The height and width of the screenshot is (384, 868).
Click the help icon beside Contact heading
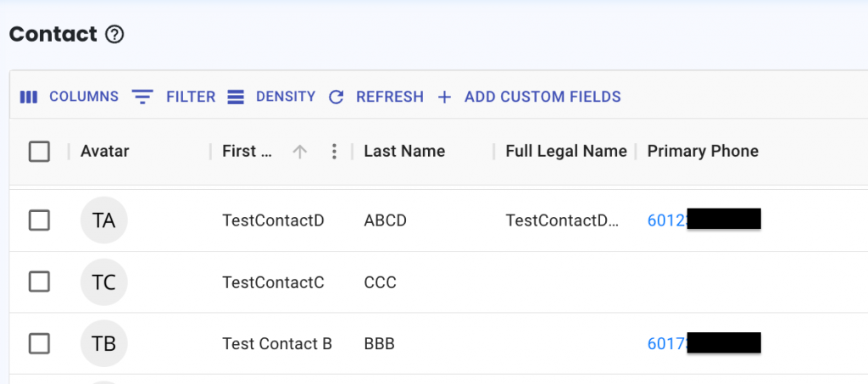(x=114, y=35)
